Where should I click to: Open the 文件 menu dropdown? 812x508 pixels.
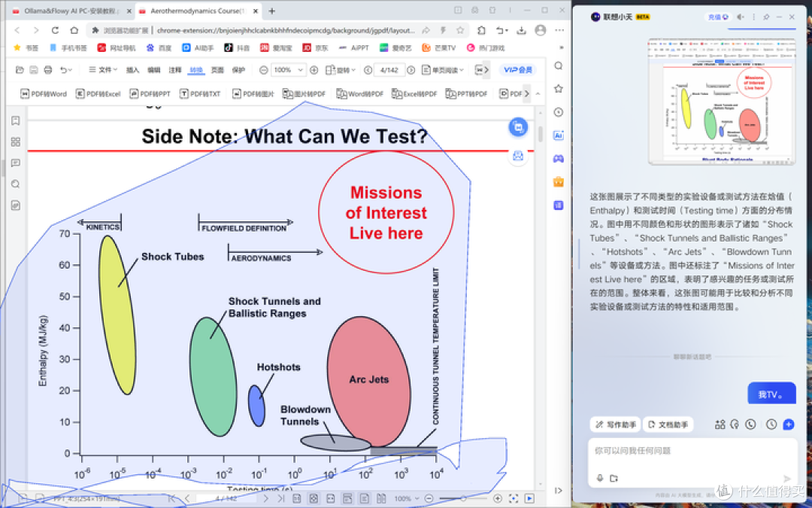[x=103, y=69]
